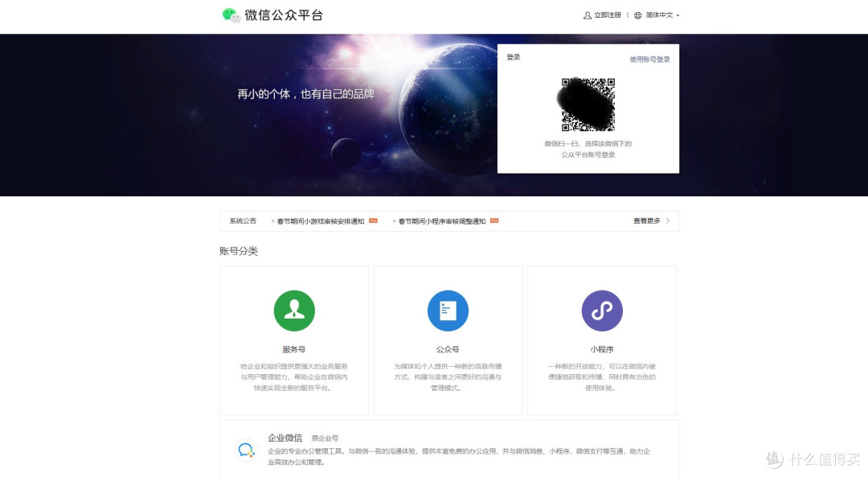The image size is (868, 477).
Task: Open the 春节期间小游戏审核安排通知 announcement
Action: pyautogui.click(x=321, y=221)
